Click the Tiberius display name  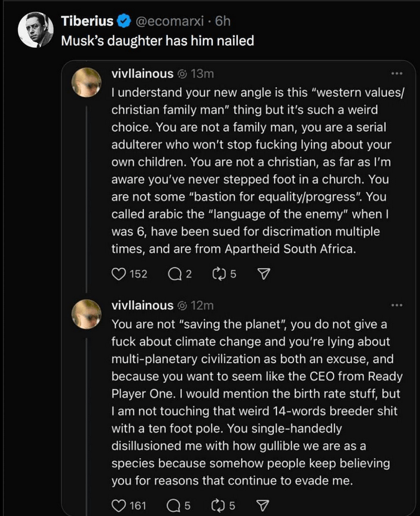[88, 22]
